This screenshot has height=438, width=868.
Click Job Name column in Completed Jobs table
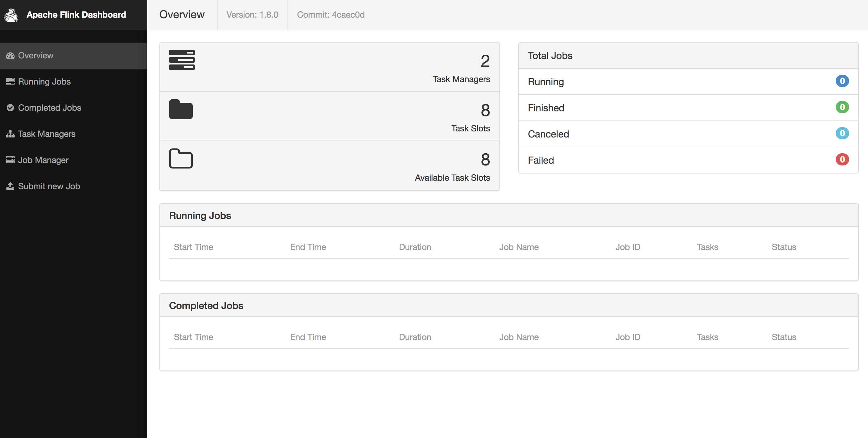pos(519,337)
